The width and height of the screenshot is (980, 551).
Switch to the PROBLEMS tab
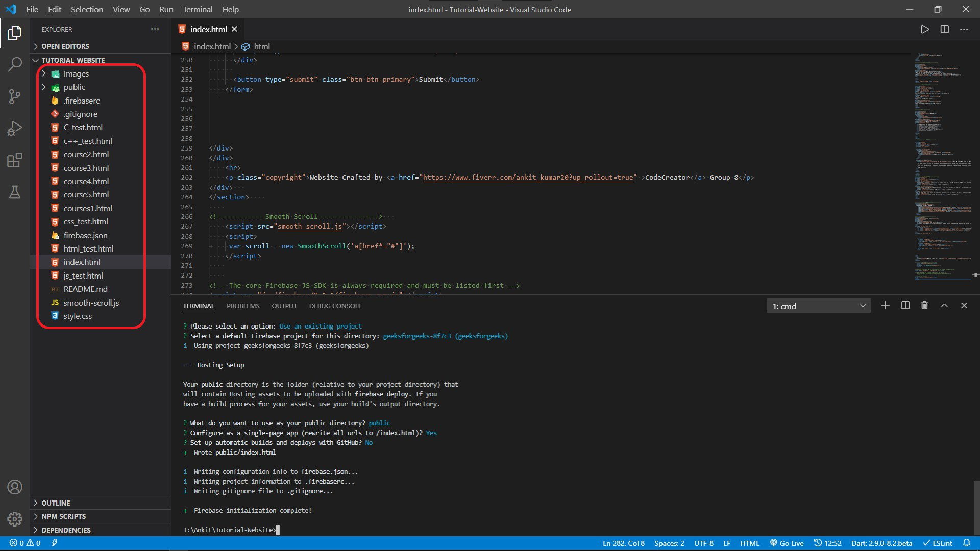243,306
